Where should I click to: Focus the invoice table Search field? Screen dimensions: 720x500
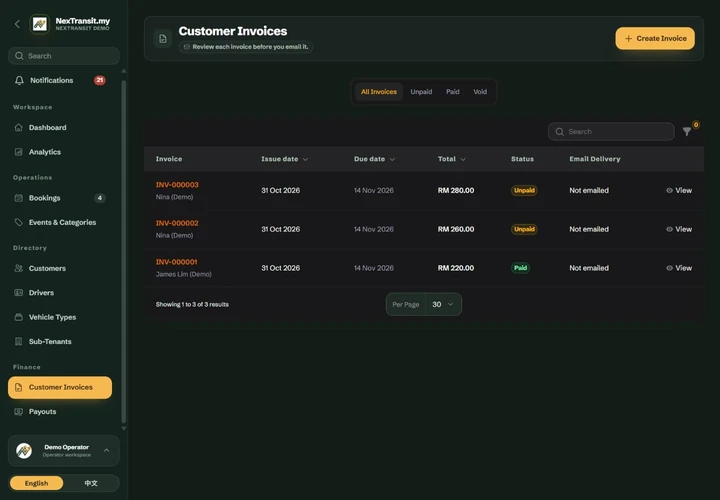pyautogui.click(x=611, y=132)
